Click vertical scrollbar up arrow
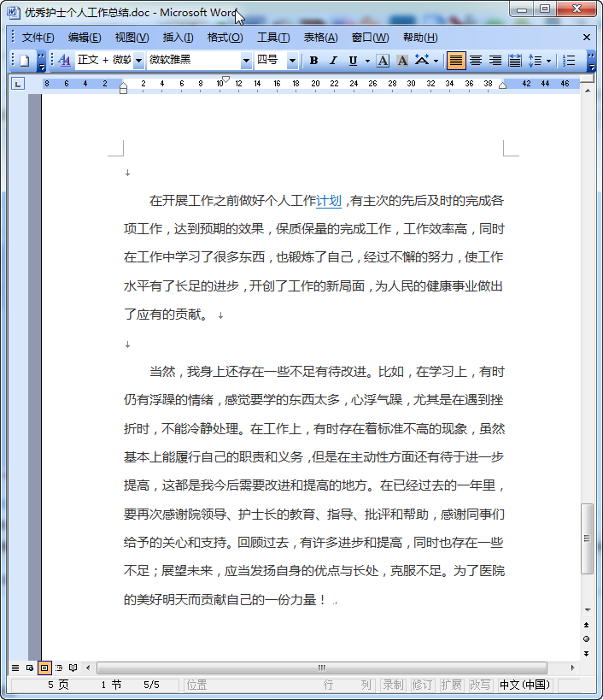 [x=588, y=91]
